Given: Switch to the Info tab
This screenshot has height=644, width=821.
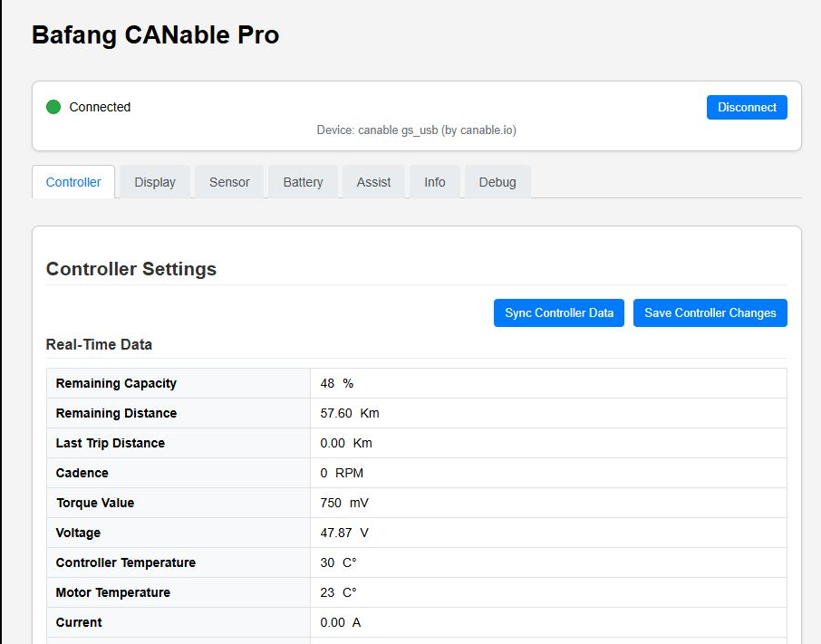Looking at the screenshot, I should point(435,182).
